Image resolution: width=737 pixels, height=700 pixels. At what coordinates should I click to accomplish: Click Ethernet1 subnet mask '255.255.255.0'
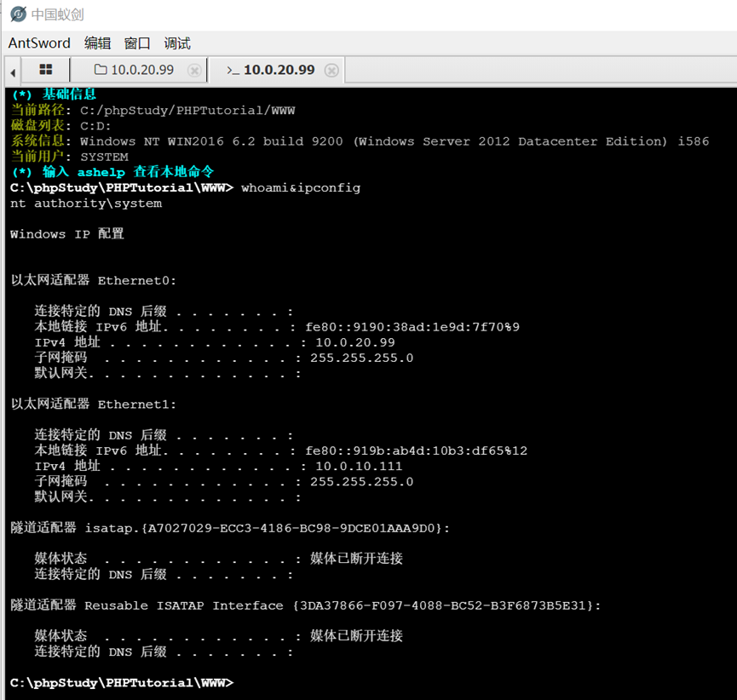point(361,481)
